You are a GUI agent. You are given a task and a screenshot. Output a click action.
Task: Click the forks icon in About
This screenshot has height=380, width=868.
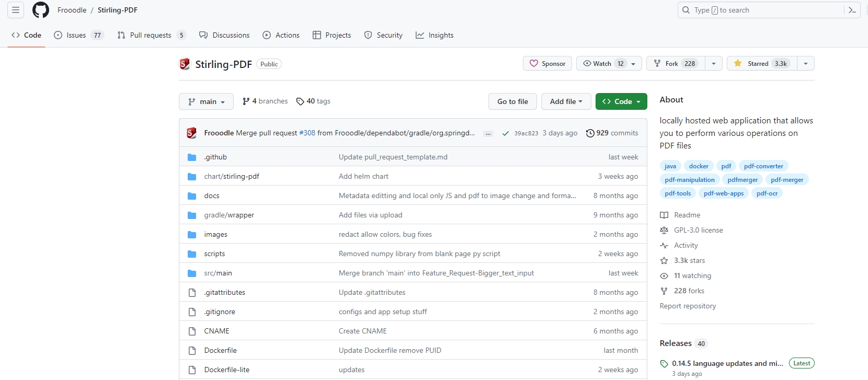pos(664,291)
